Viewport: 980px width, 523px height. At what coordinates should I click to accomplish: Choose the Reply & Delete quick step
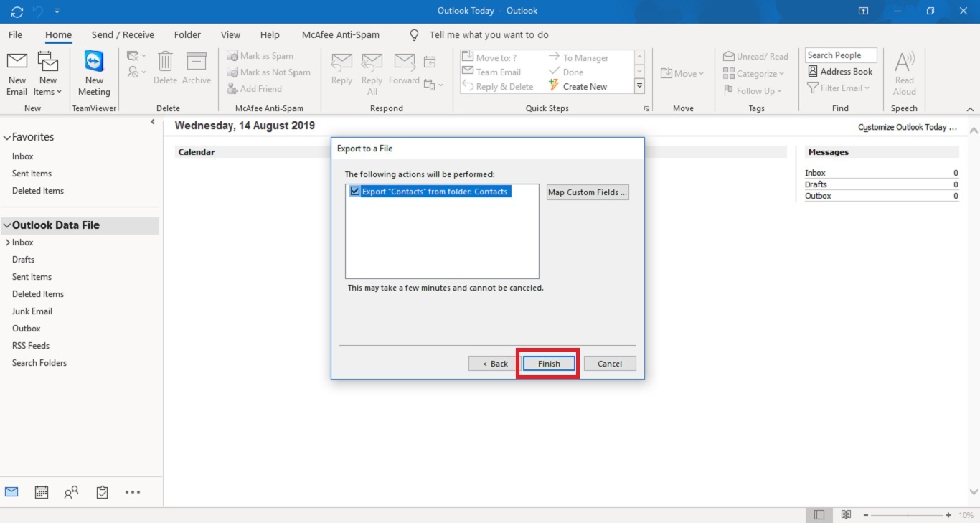tap(497, 87)
